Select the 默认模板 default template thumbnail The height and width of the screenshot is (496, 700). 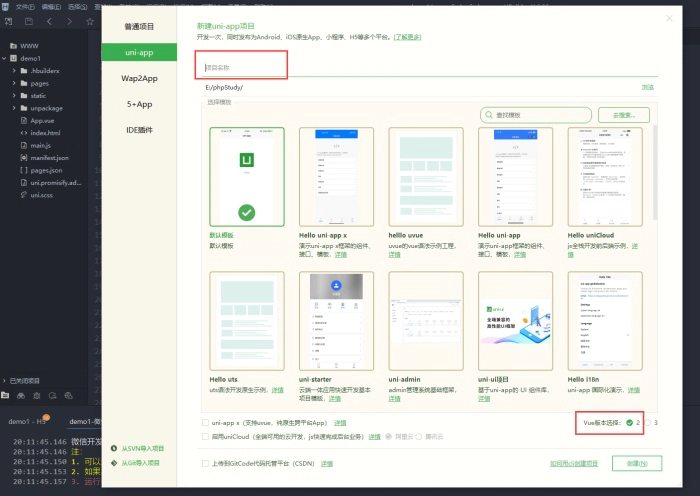coord(247,177)
